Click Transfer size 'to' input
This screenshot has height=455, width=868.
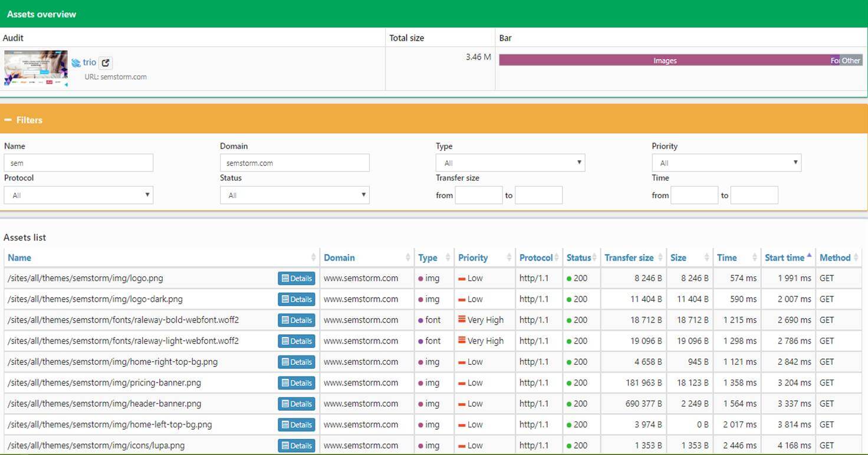pyautogui.click(x=539, y=195)
